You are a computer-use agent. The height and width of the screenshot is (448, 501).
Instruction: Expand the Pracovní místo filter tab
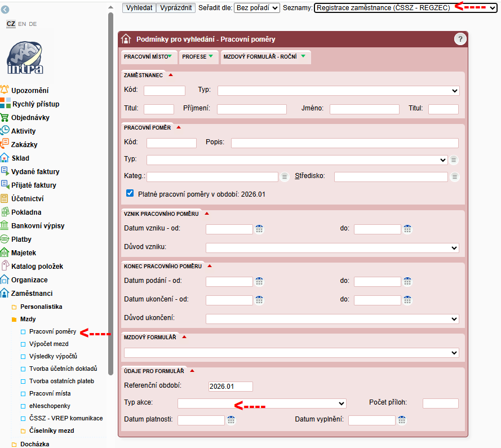[149, 57]
